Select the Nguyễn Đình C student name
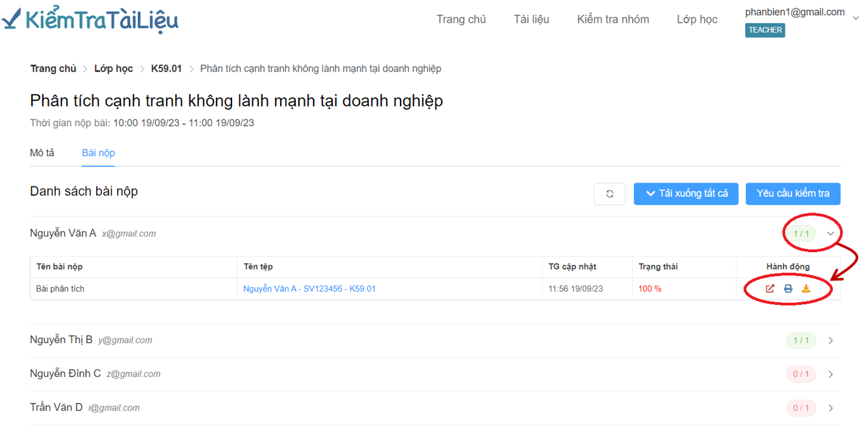Screen dimensions: 868x427 click(x=66, y=374)
